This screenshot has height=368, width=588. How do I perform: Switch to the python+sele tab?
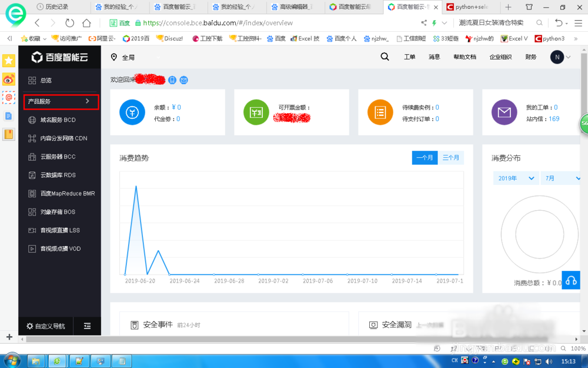coord(472,6)
